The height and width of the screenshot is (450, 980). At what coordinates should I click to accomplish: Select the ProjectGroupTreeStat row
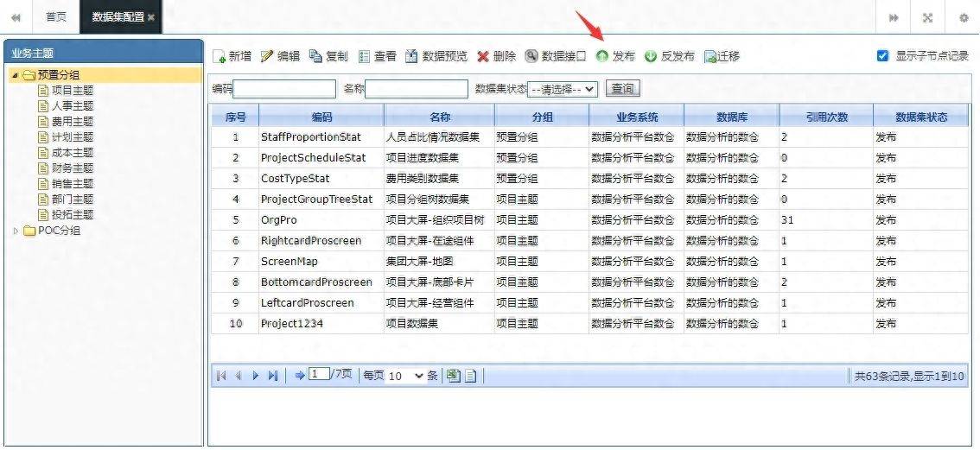click(x=590, y=200)
